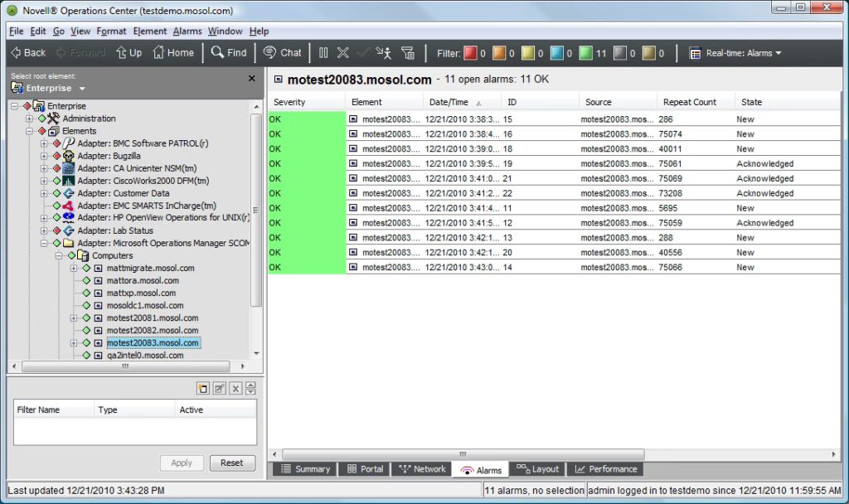This screenshot has height=504, width=849.
Task: Toggle the red critical severity filter
Action: click(470, 53)
